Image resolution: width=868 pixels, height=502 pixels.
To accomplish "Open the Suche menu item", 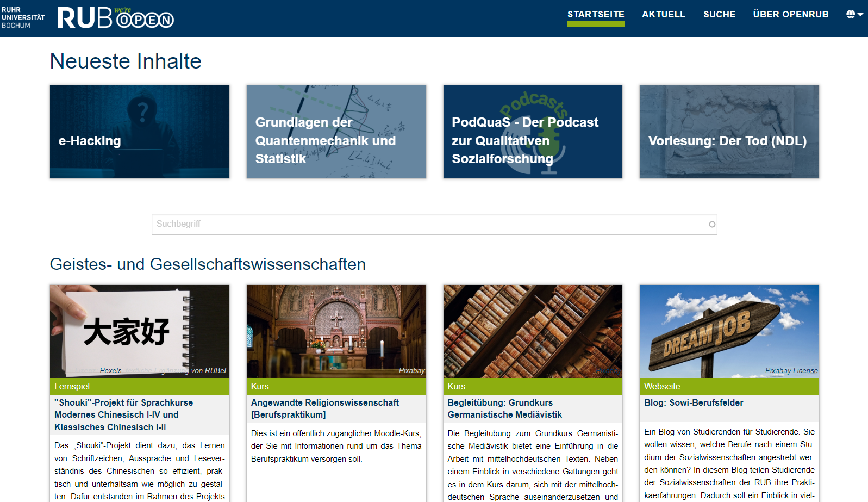I will (719, 15).
